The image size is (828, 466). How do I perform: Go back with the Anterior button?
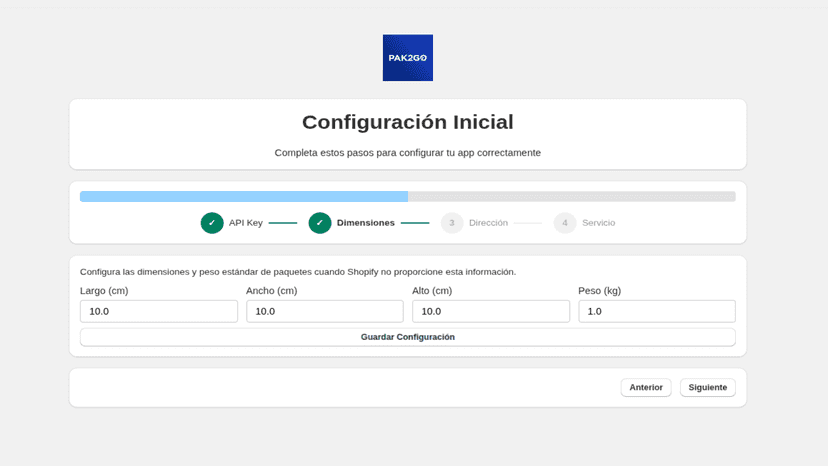pyautogui.click(x=646, y=387)
